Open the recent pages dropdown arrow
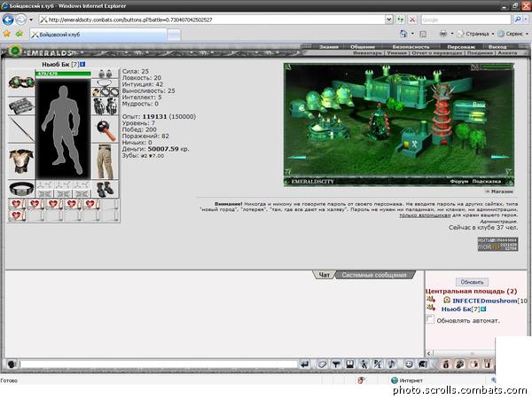Viewport: 532px width, 399px height. (31, 20)
